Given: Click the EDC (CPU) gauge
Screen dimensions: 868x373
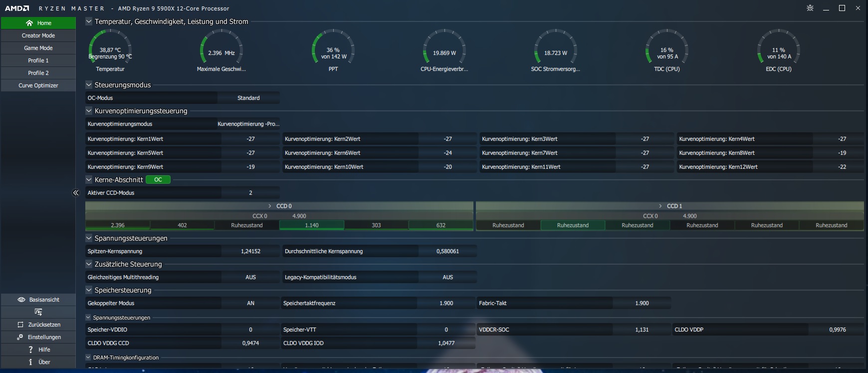Looking at the screenshot, I should 779,50.
